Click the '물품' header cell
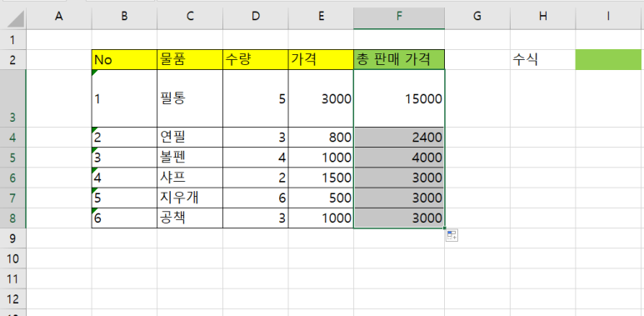The height and width of the screenshot is (316, 644). [x=190, y=60]
